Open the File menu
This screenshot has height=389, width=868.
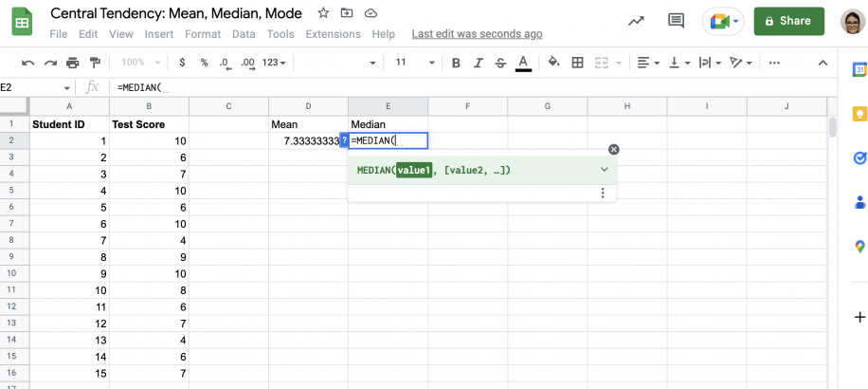tap(58, 34)
